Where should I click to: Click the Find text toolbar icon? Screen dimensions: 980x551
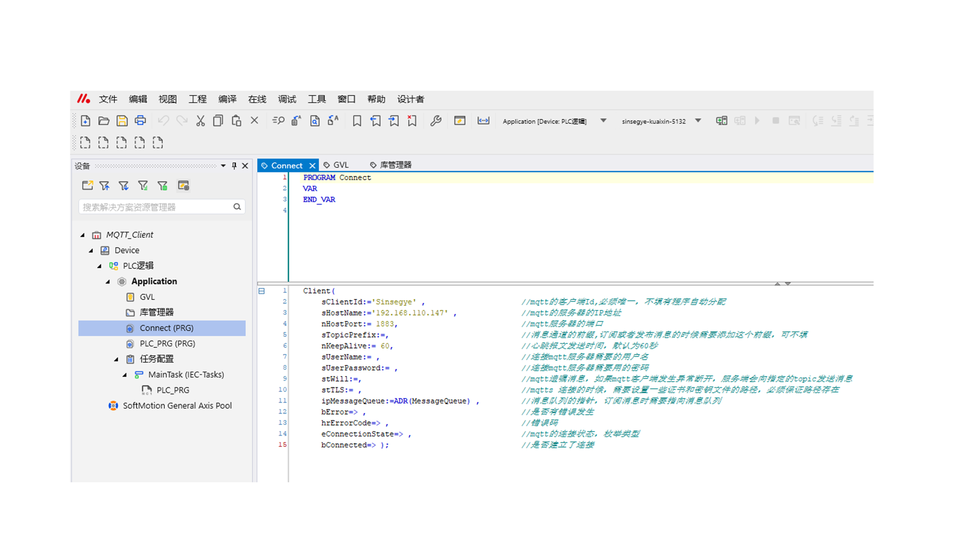278,121
